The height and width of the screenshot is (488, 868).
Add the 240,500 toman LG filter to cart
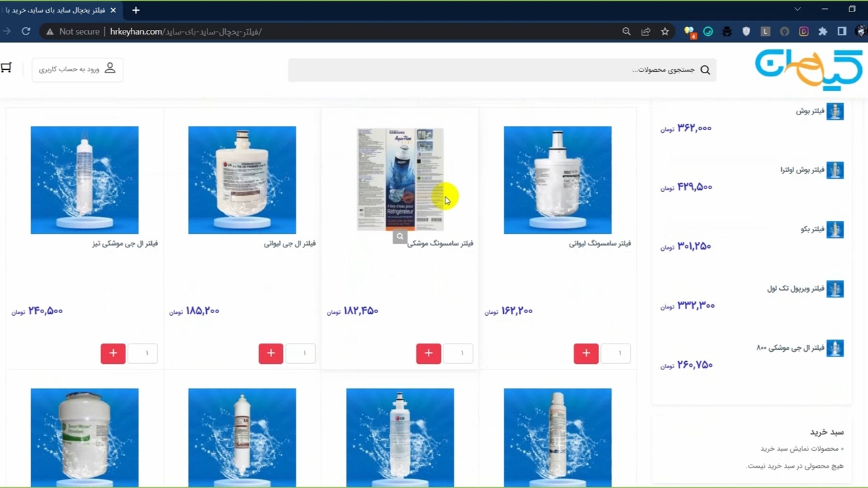113,353
